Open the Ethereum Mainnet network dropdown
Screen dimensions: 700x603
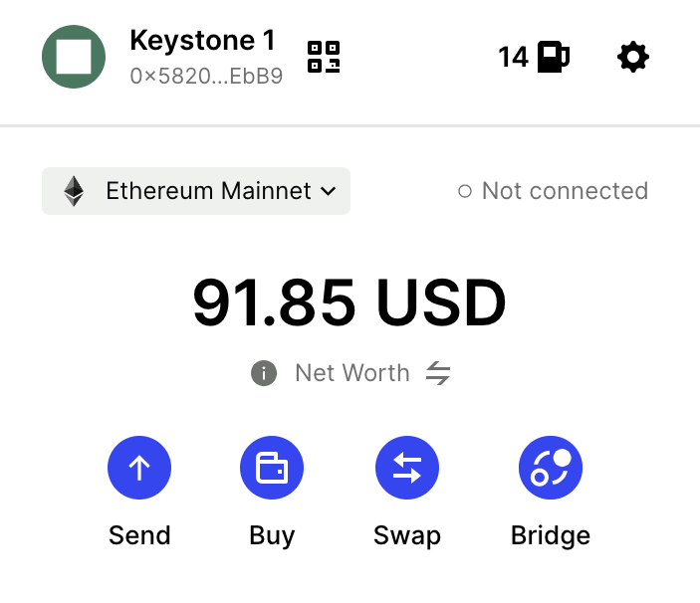pos(196,191)
